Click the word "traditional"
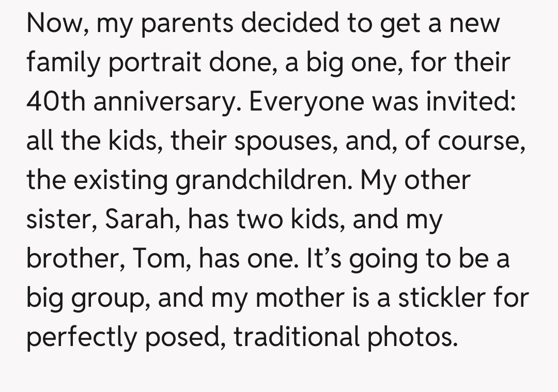The height and width of the screenshot is (392, 558). (296, 337)
